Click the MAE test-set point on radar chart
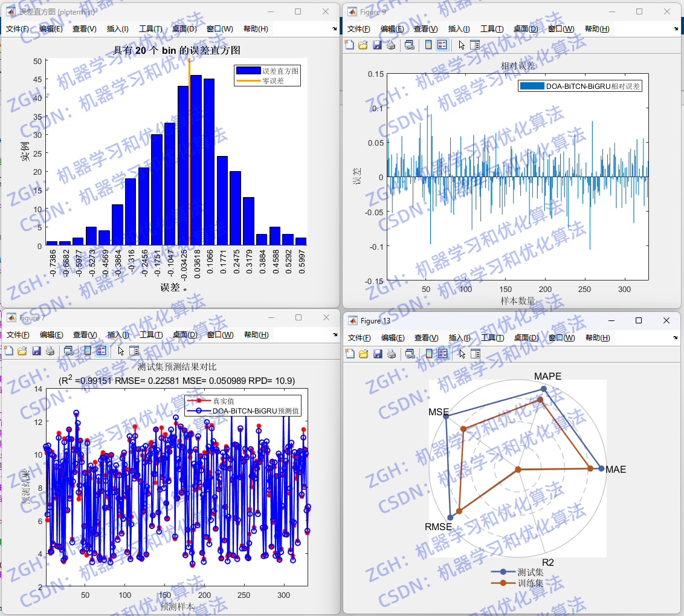684x616 pixels. click(601, 468)
